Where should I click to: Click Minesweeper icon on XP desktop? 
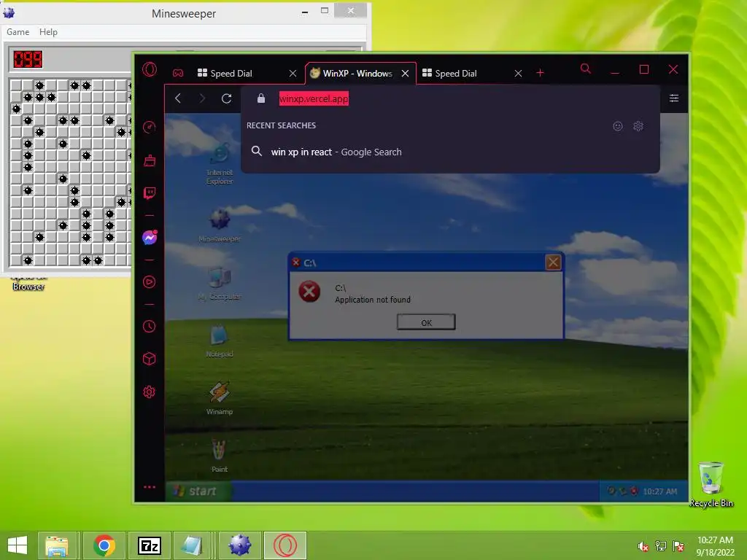point(220,226)
